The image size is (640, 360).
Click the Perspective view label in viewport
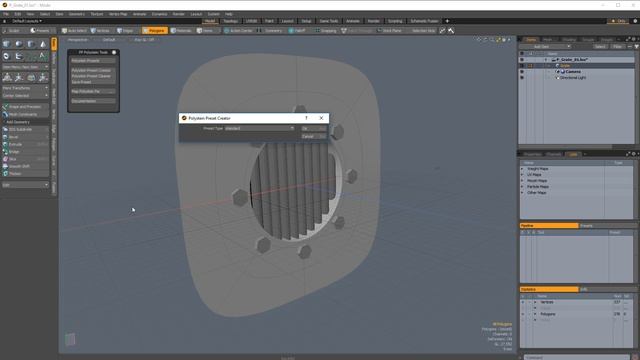(78, 40)
